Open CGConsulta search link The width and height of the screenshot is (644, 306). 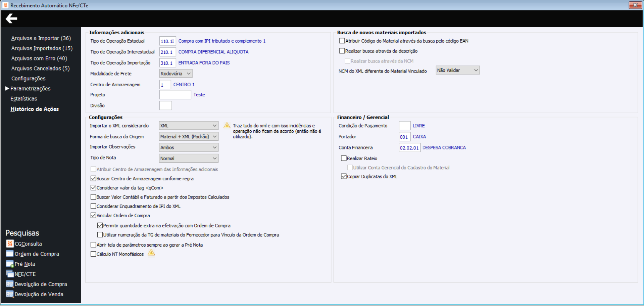(x=28, y=244)
